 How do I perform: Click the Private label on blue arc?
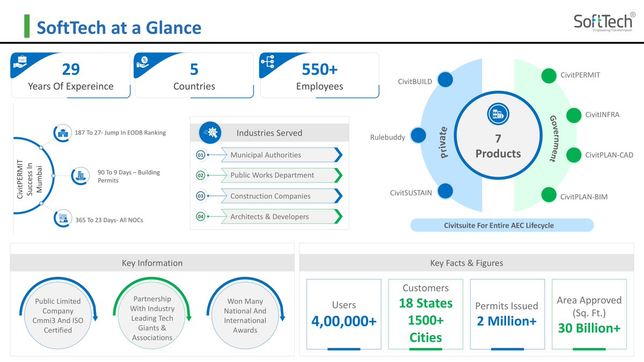click(x=444, y=143)
